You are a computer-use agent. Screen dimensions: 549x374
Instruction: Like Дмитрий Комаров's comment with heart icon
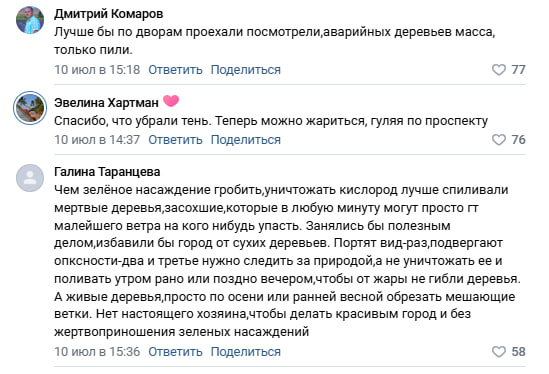[x=499, y=70]
